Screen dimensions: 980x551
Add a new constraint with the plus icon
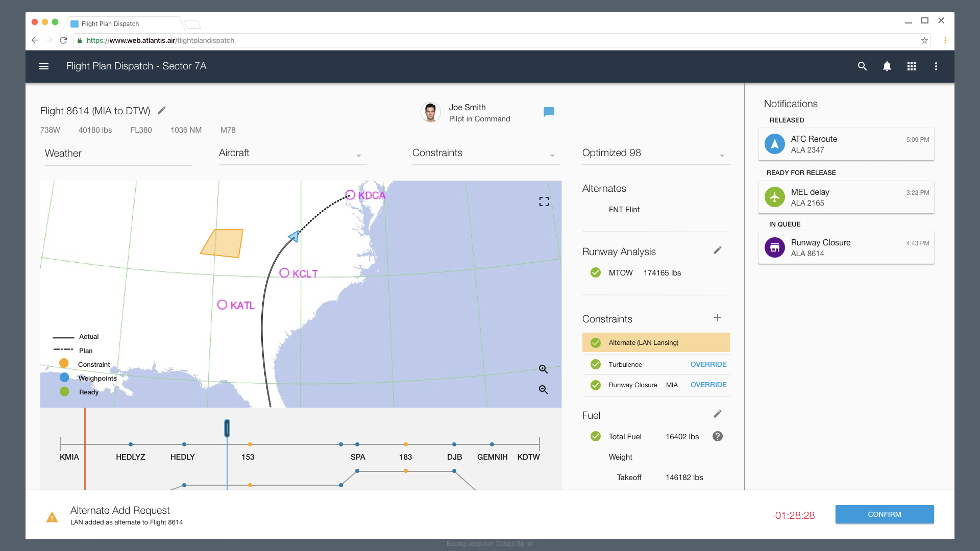click(718, 317)
